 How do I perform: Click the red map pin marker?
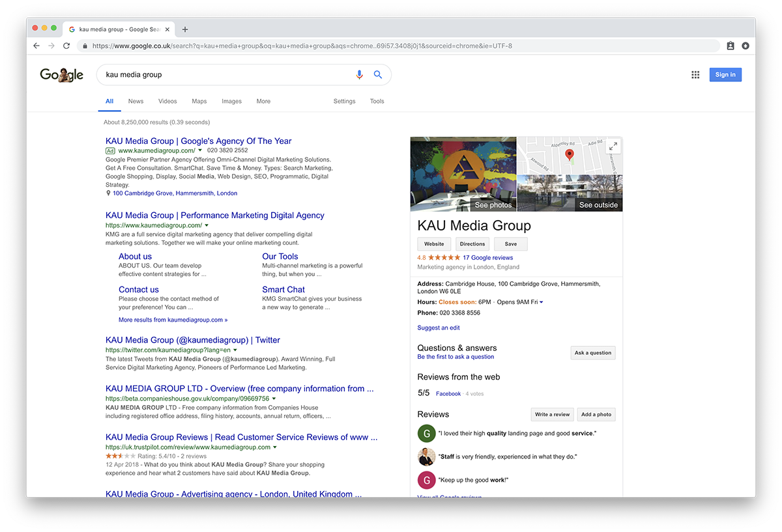point(569,155)
